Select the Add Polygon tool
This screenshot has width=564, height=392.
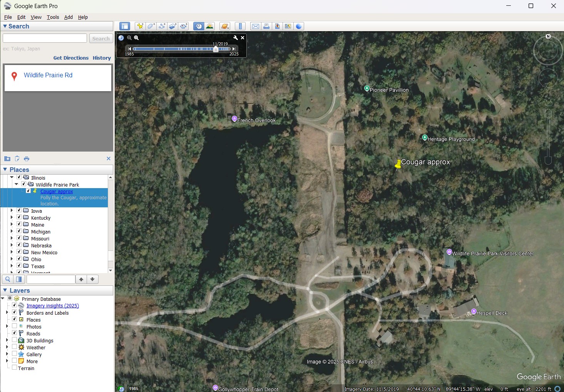click(x=151, y=26)
